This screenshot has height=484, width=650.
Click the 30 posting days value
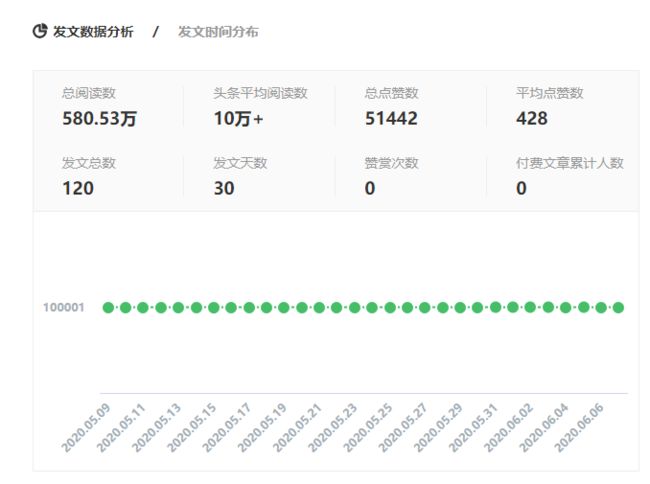tap(224, 189)
